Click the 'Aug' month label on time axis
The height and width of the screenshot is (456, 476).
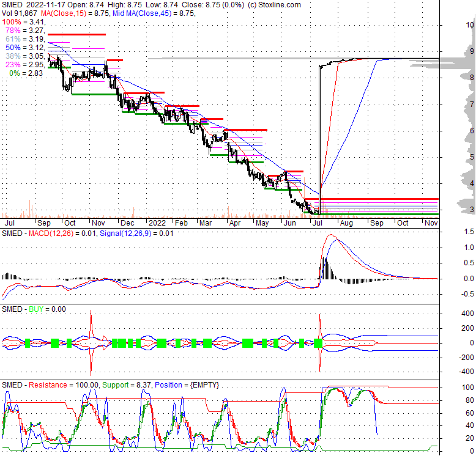[x=346, y=223]
